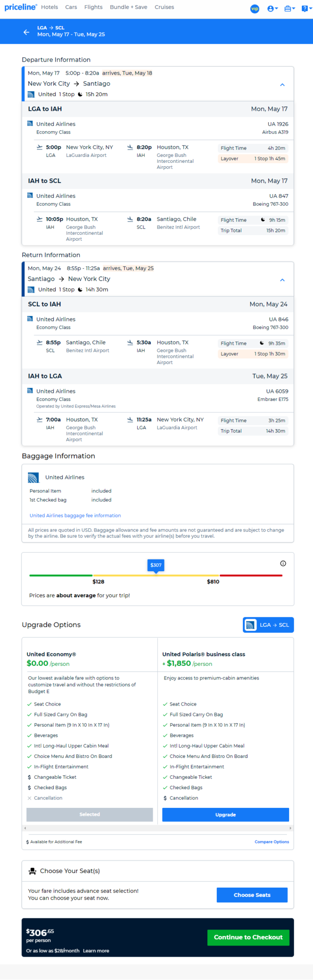This screenshot has height=980, width=313.
Task: Collapse the departure flight details
Action: coord(282,85)
